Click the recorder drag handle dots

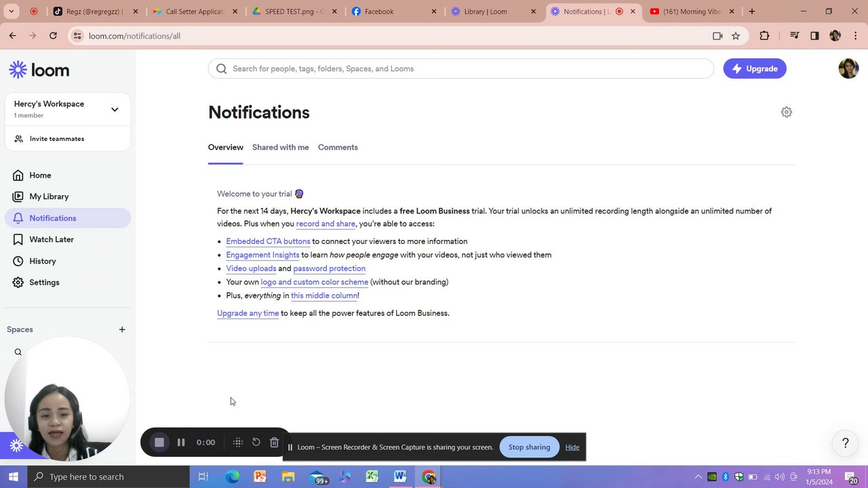238,443
